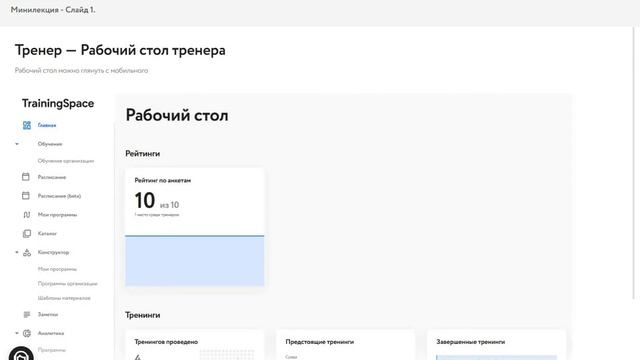Image resolution: width=640 pixels, height=360 pixels.
Task: Select Программы организации submenu entry
Action: [x=67, y=284]
